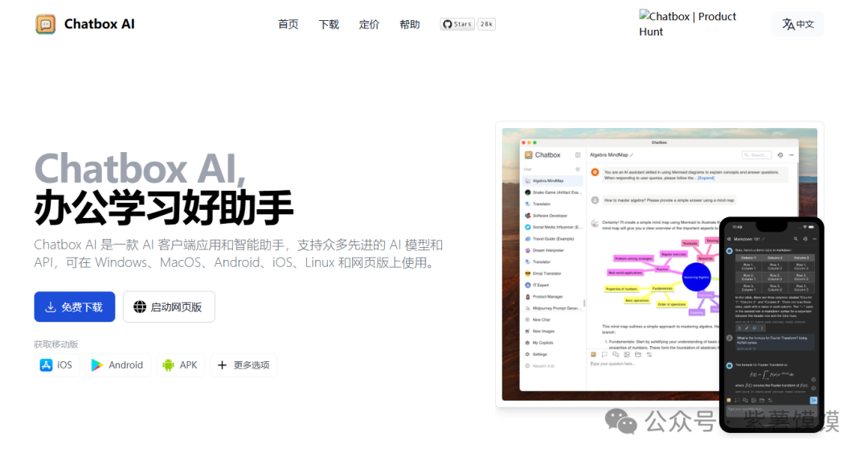Image resolution: width=868 pixels, height=457 pixels.
Task: Select IT Expert in the preview sidebar
Action: tap(552, 286)
